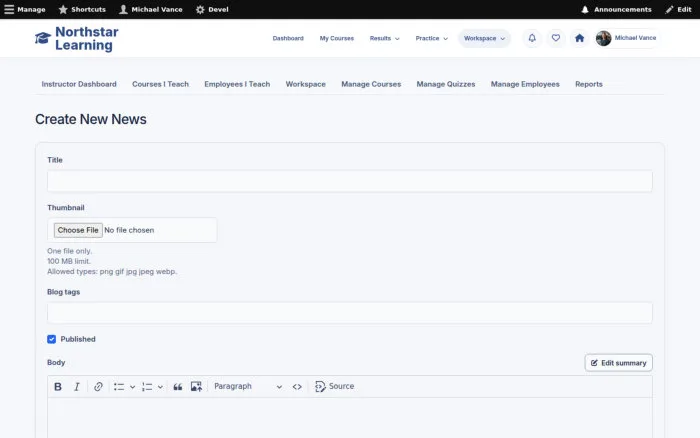700x438 pixels.
Task: Open numbered list style dropdown arrow
Action: pyautogui.click(x=160, y=387)
